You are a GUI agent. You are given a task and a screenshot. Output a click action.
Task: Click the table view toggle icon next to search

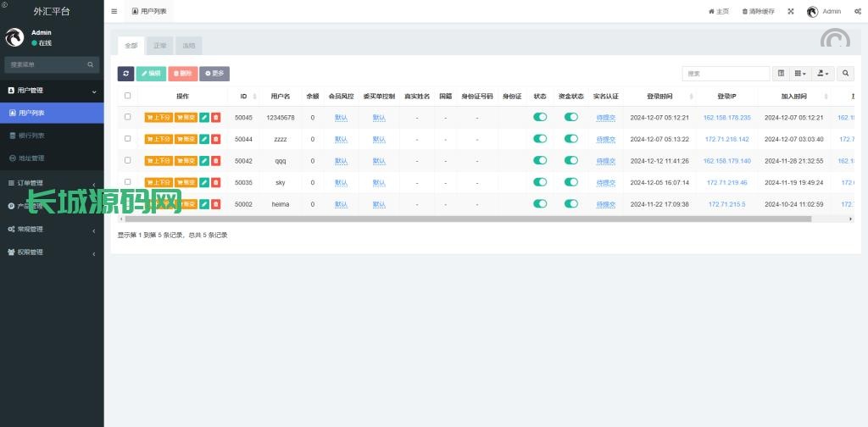click(x=781, y=74)
